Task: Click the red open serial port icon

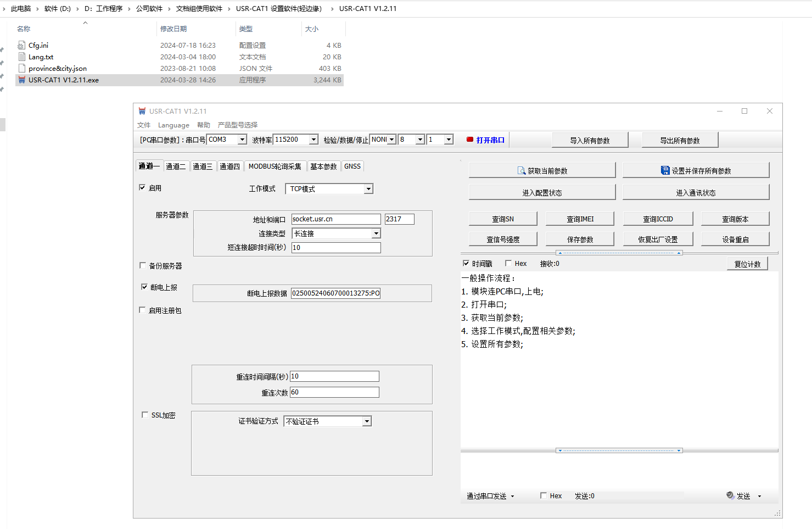Action: click(x=470, y=140)
